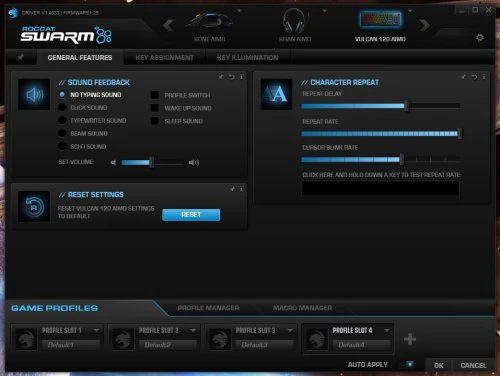Click volume maximum speaker icon
This screenshot has height=376, width=500.
[x=194, y=162]
